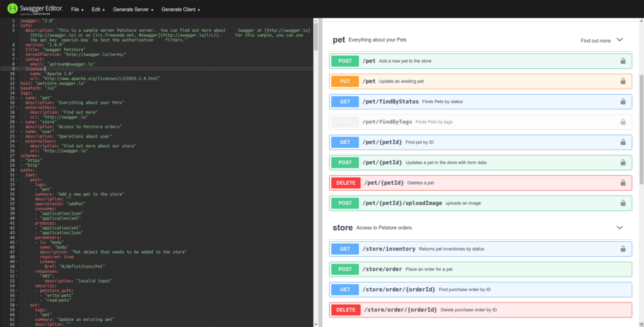
Task: Open the Generate Client menu
Action: (x=181, y=10)
